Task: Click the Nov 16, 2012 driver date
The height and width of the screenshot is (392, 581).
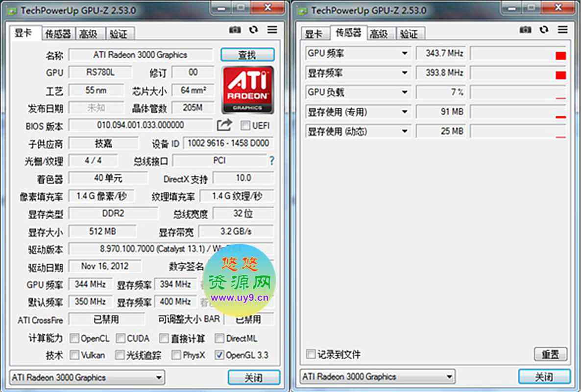Action: pyautogui.click(x=105, y=266)
